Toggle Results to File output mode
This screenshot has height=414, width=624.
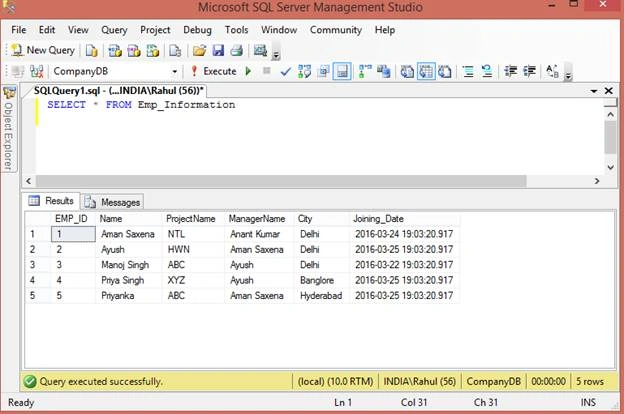point(445,72)
